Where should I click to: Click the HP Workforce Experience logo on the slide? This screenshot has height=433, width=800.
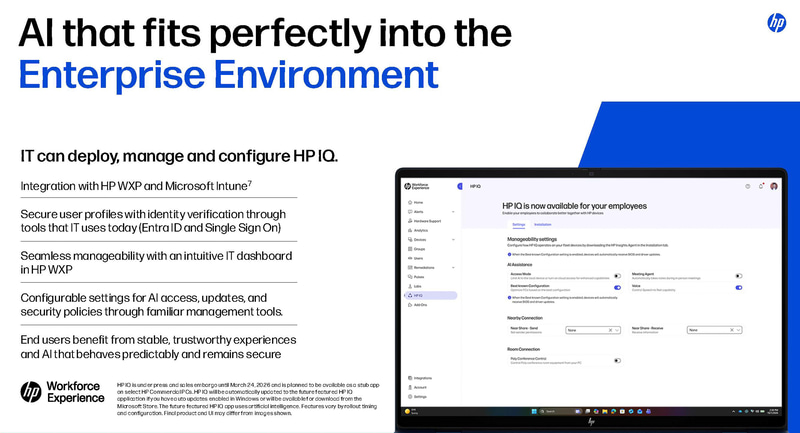(62, 392)
